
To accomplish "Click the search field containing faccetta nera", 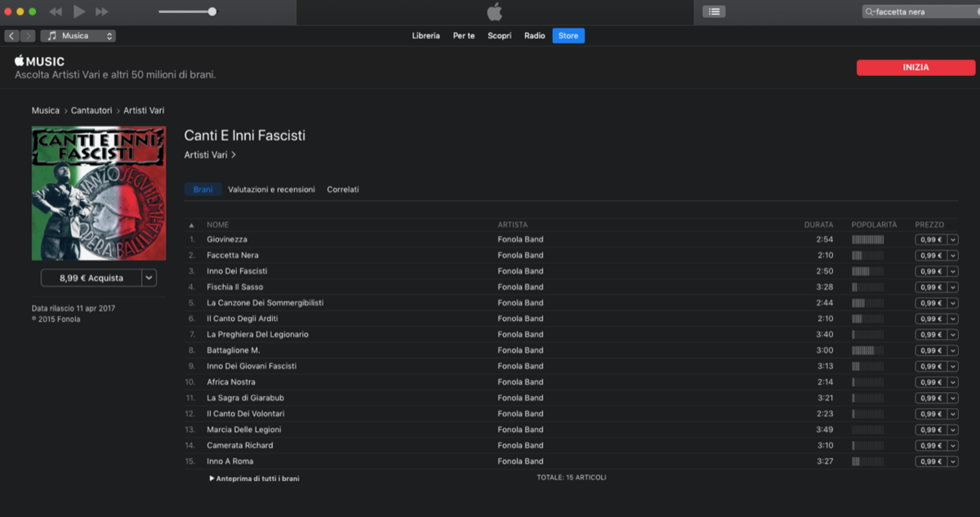I will [x=920, y=11].
